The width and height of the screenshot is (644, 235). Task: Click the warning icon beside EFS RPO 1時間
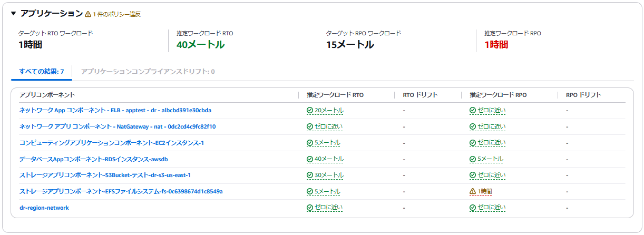click(473, 191)
